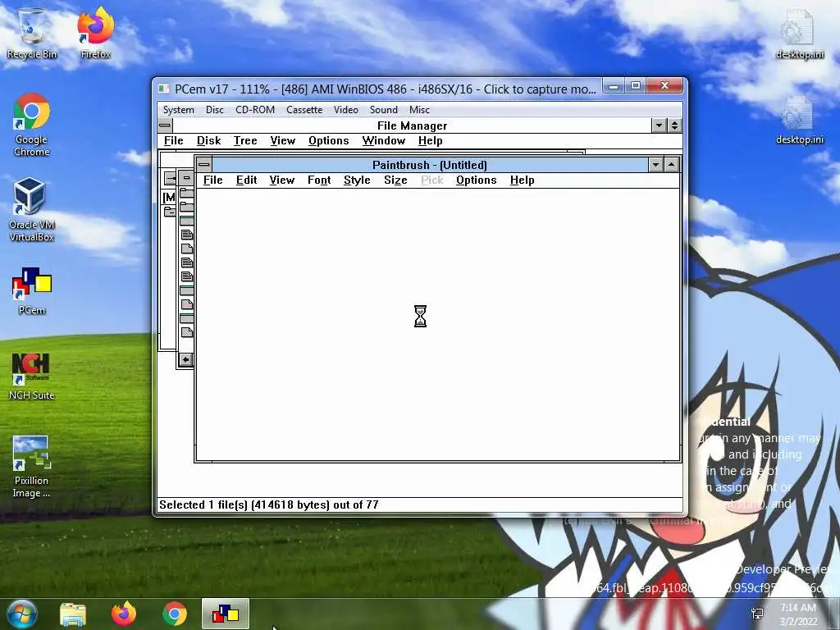Open the Paintbrush window control-menu box
The width and height of the screenshot is (840, 630).
point(204,164)
